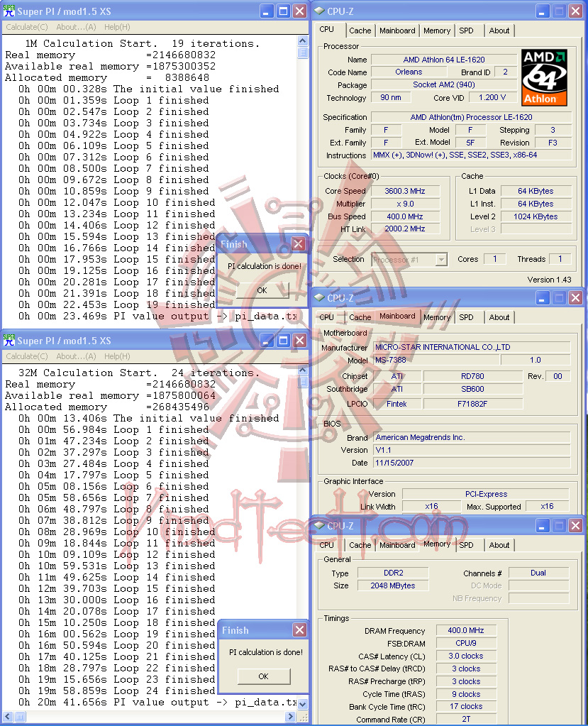This screenshot has width=588, height=726.
Task: Click scroll-down arrow in the 32M Super PI window
Action: coord(303,704)
